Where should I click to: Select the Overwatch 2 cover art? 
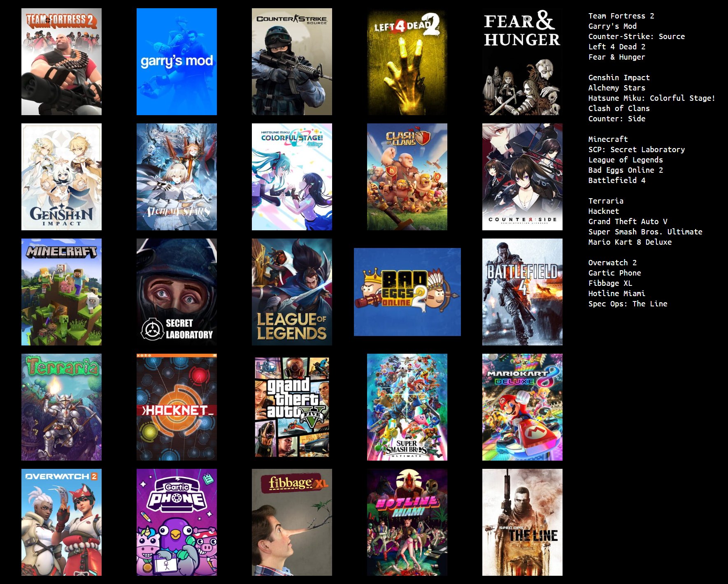61,522
